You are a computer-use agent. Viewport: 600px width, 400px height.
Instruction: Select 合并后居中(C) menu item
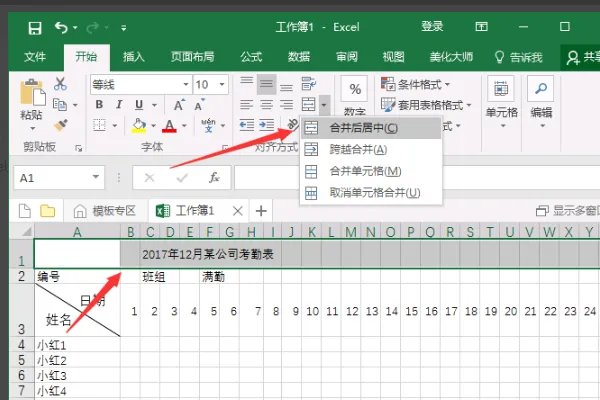click(x=371, y=128)
